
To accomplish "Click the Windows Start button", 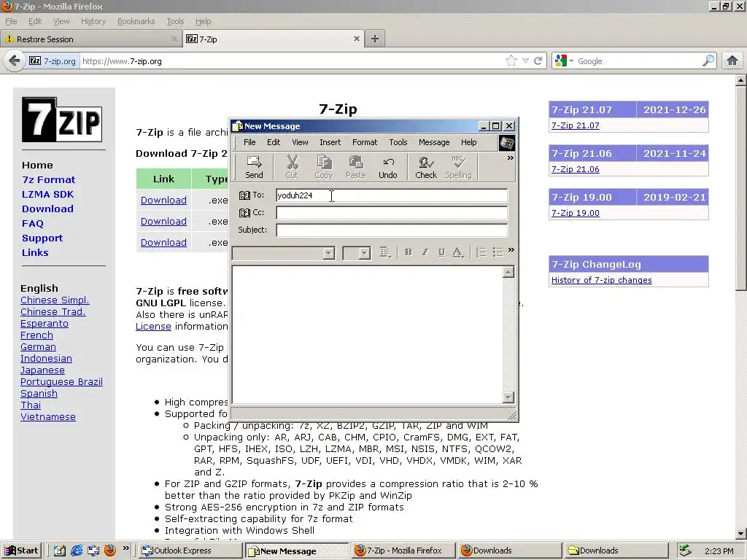I will click(21, 551).
